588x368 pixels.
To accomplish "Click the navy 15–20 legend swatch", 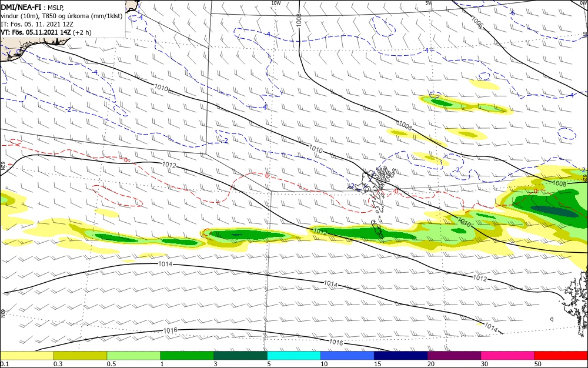I will pyautogui.click(x=401, y=356).
